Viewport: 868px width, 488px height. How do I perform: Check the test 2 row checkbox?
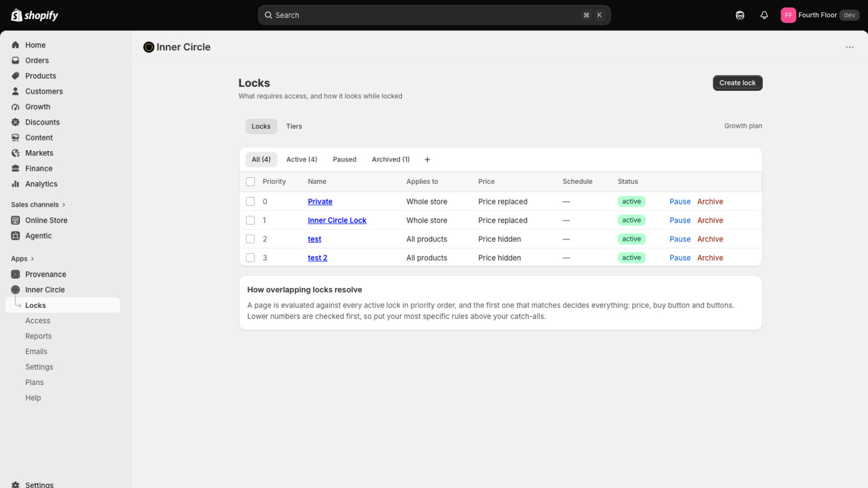pyautogui.click(x=250, y=258)
